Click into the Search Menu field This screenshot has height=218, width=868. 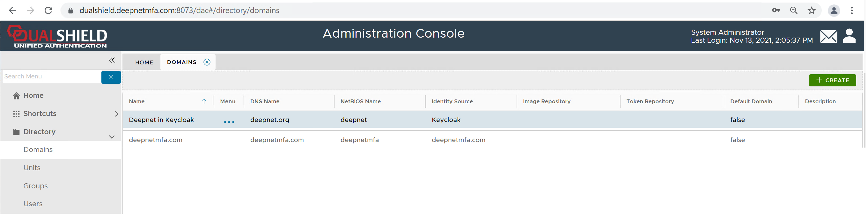[52, 76]
